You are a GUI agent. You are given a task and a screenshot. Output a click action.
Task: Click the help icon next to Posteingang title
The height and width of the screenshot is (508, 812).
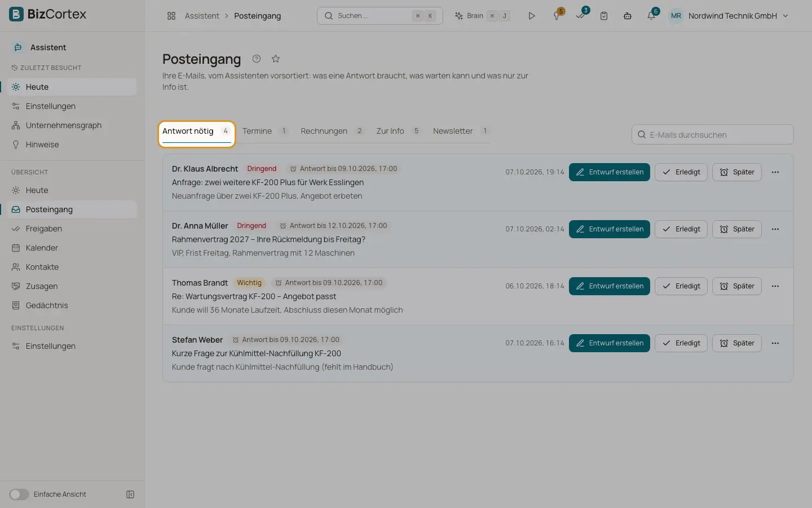tap(257, 59)
